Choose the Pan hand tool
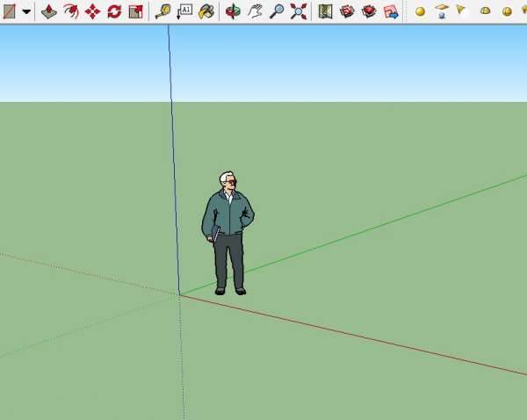This screenshot has height=420, width=527. (x=255, y=11)
